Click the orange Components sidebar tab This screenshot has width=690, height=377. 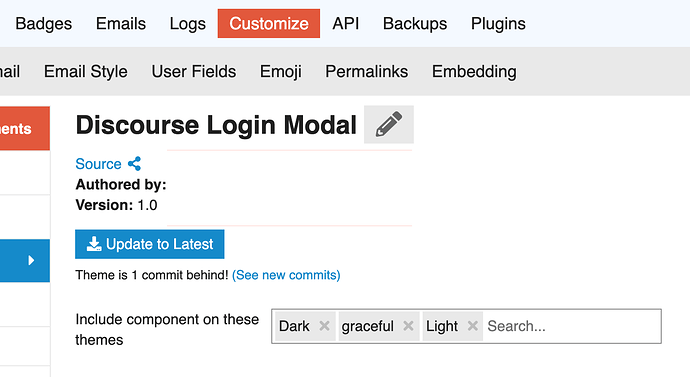click(x=25, y=128)
